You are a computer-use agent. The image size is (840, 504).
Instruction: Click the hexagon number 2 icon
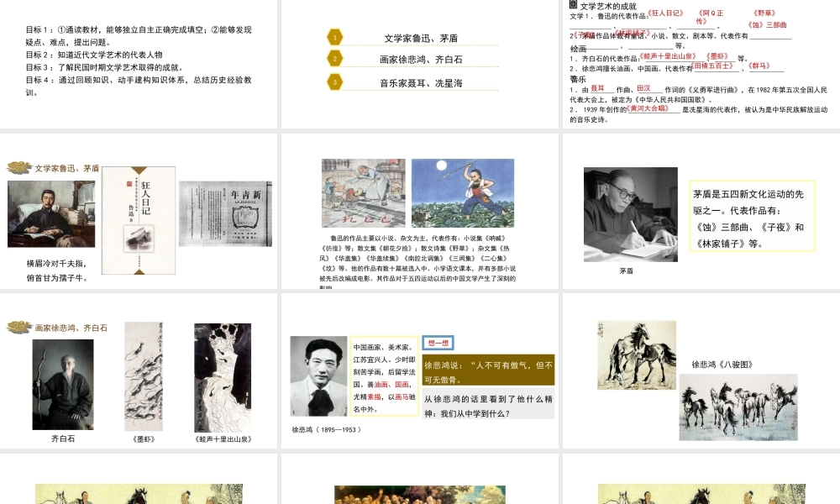[335, 59]
